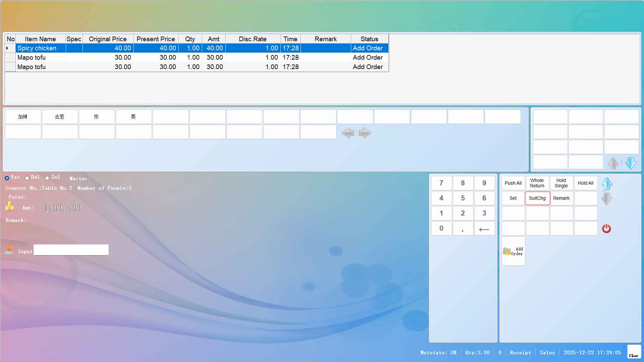Viewport: 644px width, 362px height.
Task: Click the Input scanner icon
Action: tap(9, 250)
